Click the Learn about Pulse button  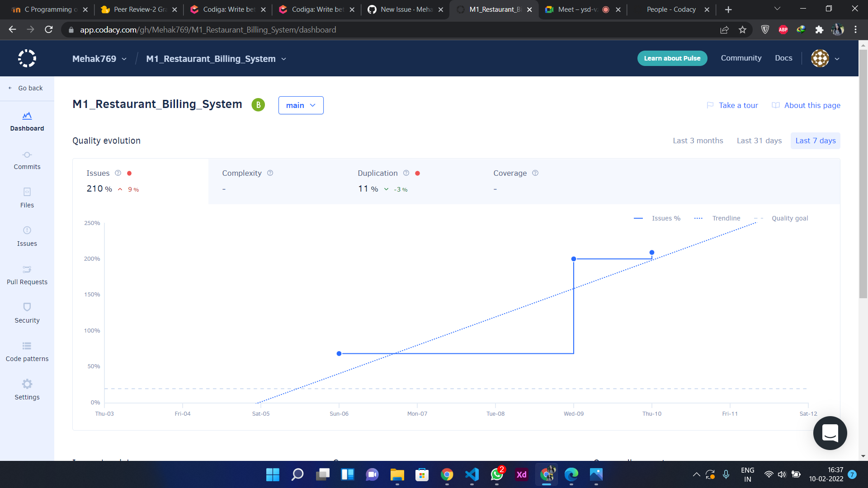(672, 58)
